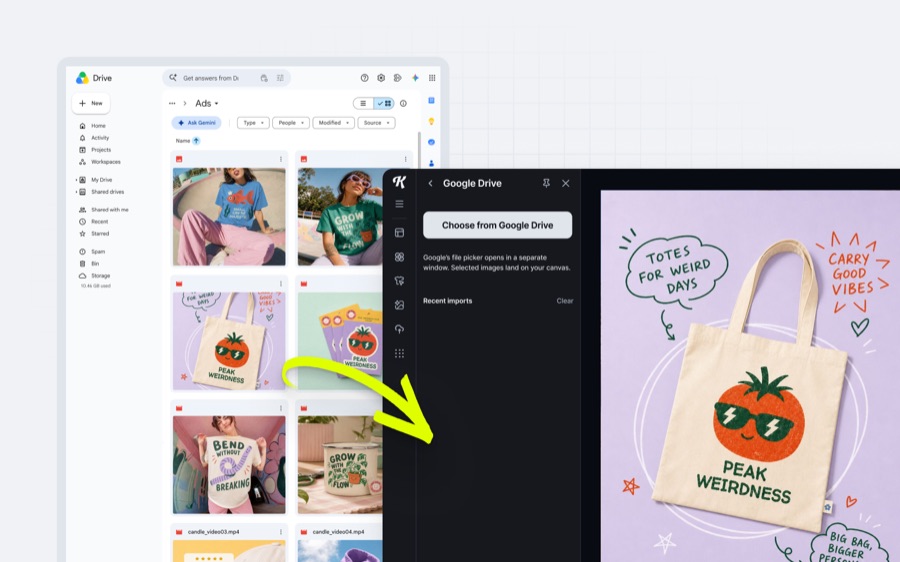Click the Drive file list scrollbar

[x=419, y=148]
